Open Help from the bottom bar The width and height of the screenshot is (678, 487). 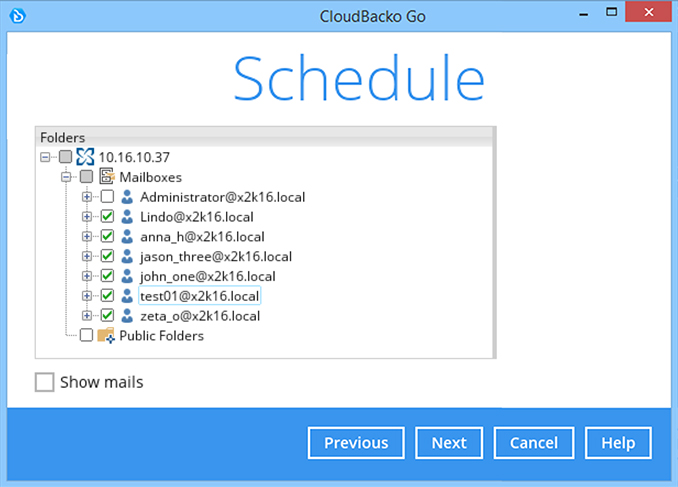coord(618,443)
